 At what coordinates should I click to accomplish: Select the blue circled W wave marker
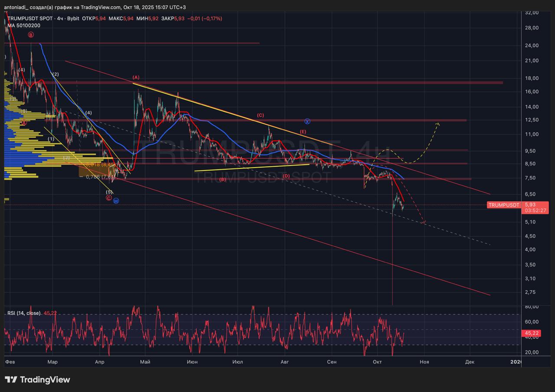116,201
